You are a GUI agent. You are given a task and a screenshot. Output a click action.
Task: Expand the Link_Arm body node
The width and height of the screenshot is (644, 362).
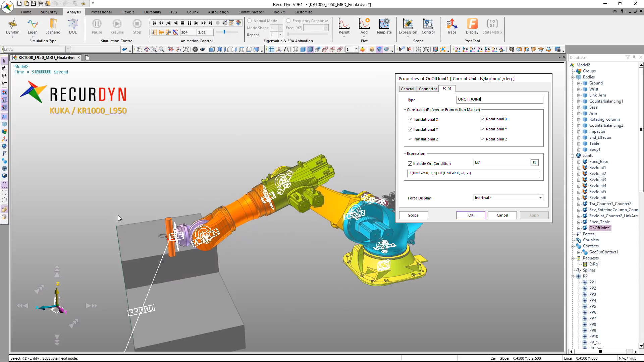click(x=579, y=95)
